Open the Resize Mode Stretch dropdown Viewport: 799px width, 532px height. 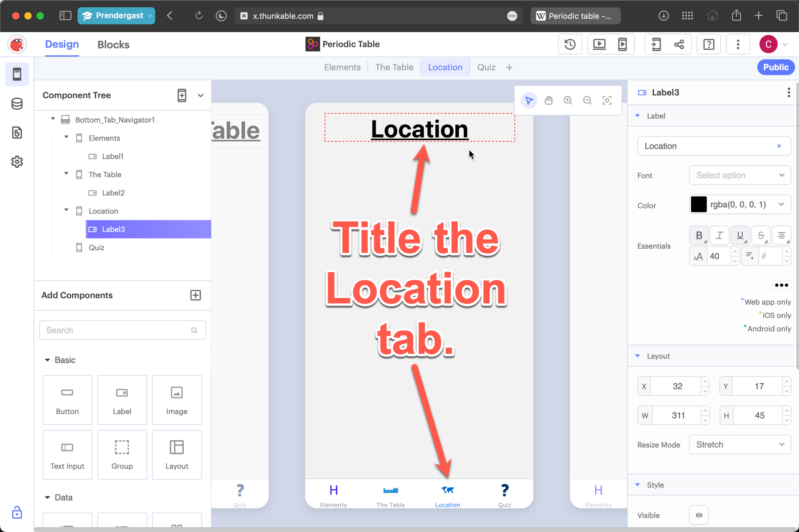[x=739, y=445]
